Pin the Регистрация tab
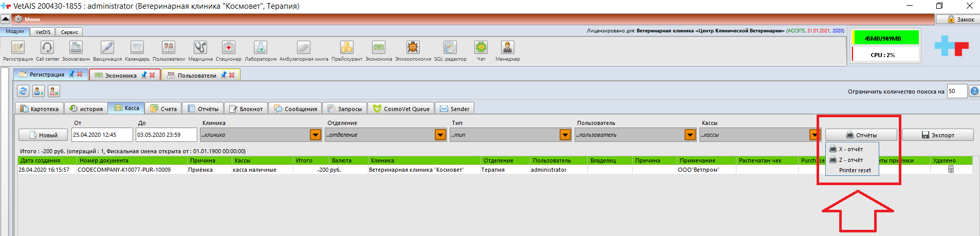 click(71, 75)
